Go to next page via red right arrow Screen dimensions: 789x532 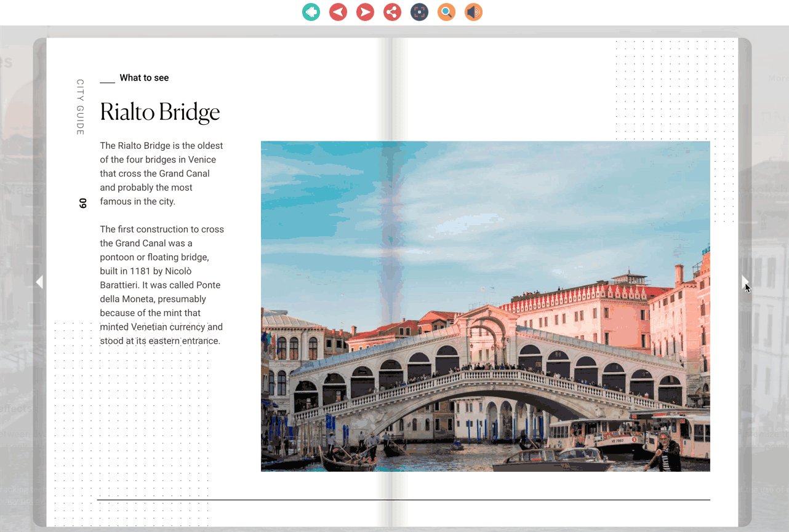point(365,12)
